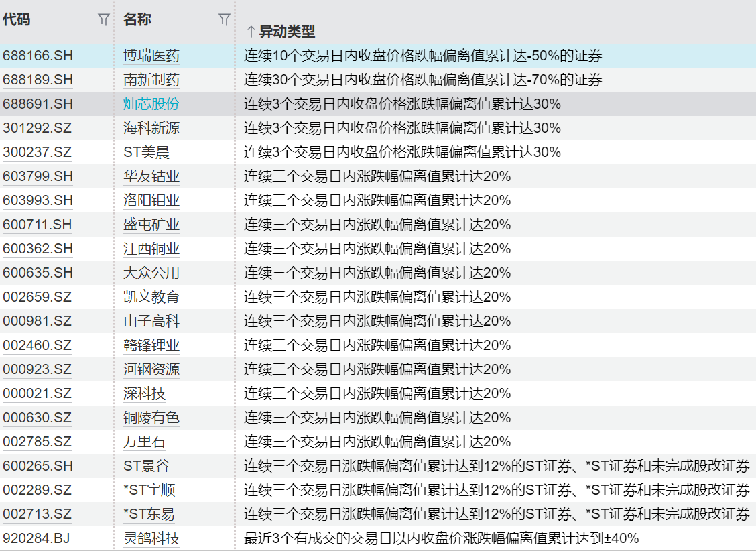
Task: Select the 江西铜业 stock name
Action: coord(151,249)
